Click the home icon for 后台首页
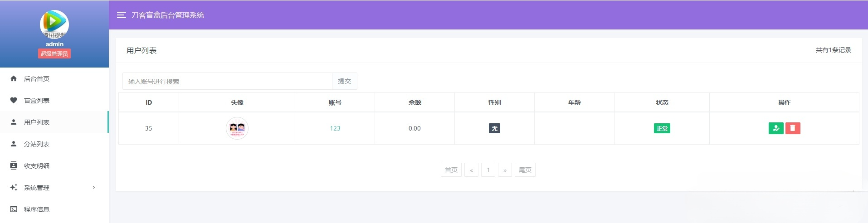The height and width of the screenshot is (223, 868). pos(14,79)
